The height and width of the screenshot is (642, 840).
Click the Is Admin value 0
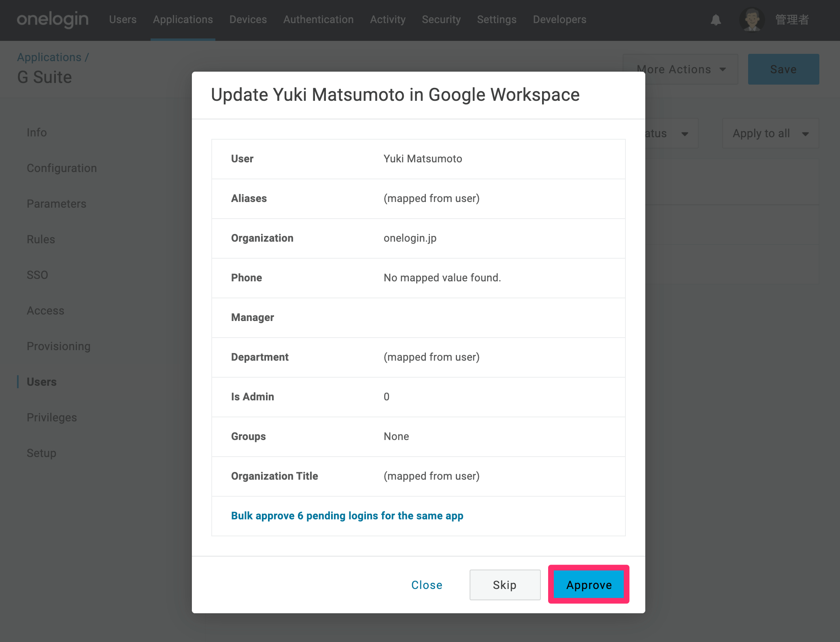click(x=387, y=397)
